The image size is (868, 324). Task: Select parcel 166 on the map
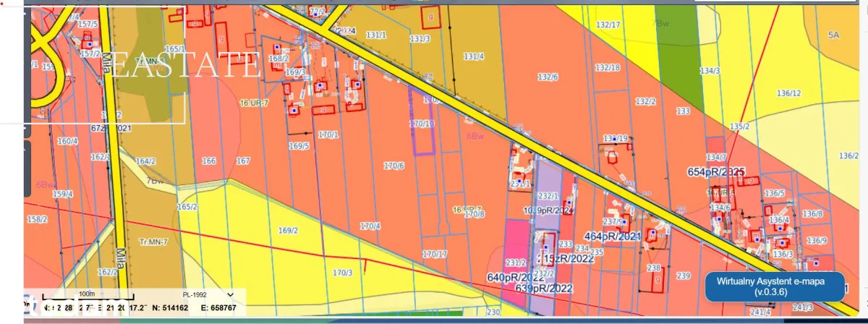[209, 161]
